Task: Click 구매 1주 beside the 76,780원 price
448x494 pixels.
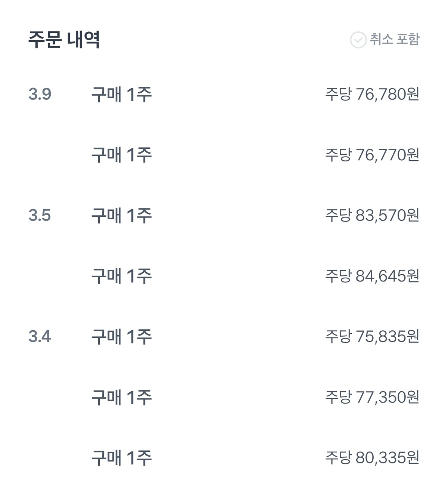Action: click(x=122, y=94)
